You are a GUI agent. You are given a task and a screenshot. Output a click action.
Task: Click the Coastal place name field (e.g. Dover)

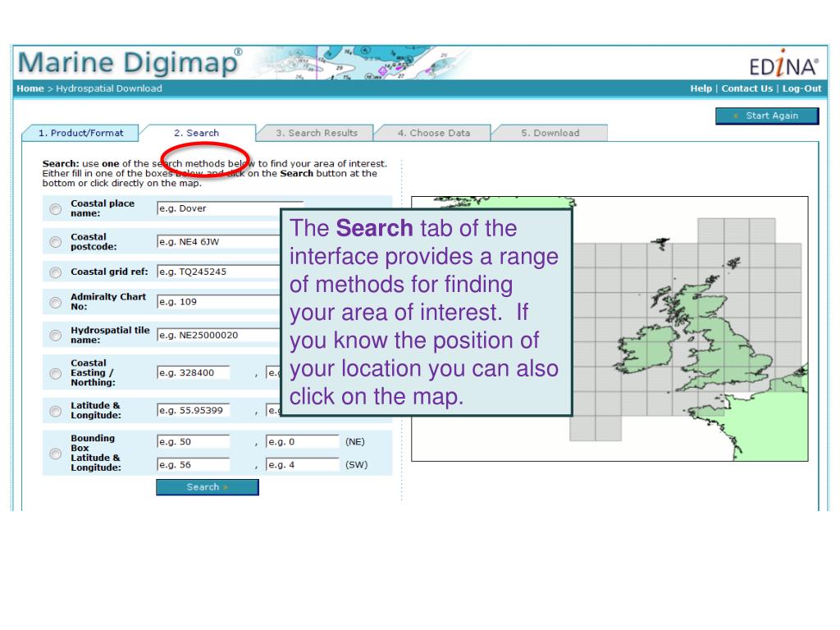pyautogui.click(x=218, y=208)
